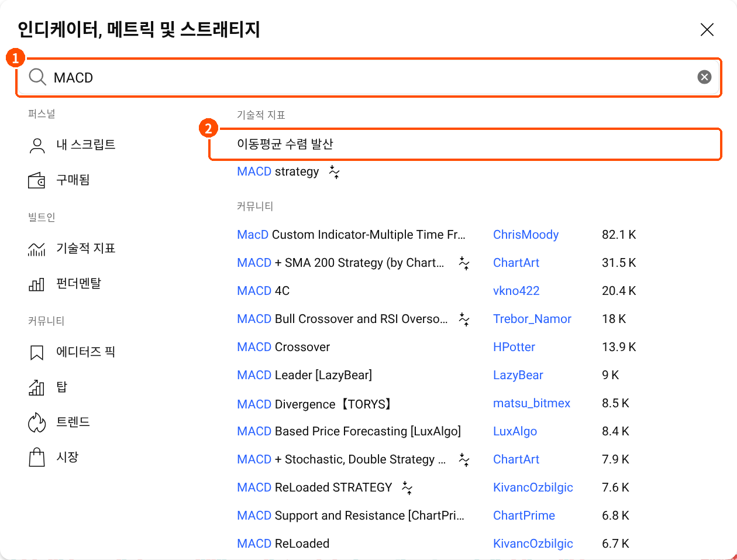The width and height of the screenshot is (737, 560).
Task: Open author ChartPrime profile
Action: coord(524,516)
